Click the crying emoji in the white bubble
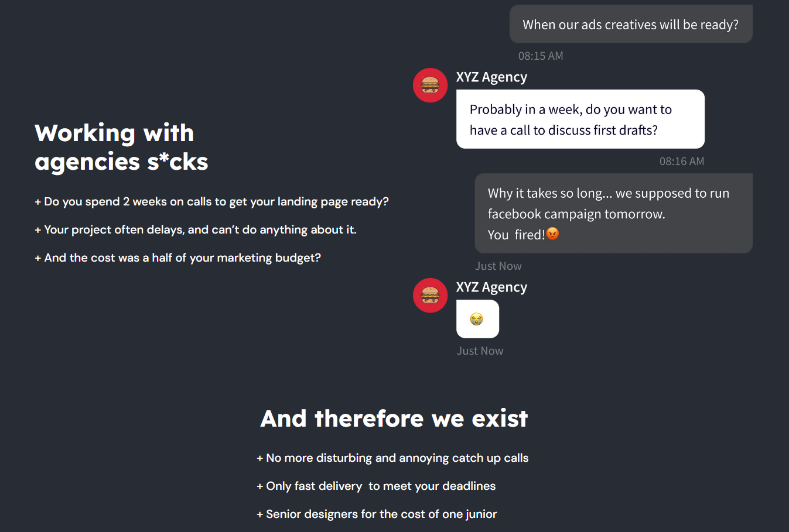The image size is (789, 532). pyautogui.click(x=477, y=319)
